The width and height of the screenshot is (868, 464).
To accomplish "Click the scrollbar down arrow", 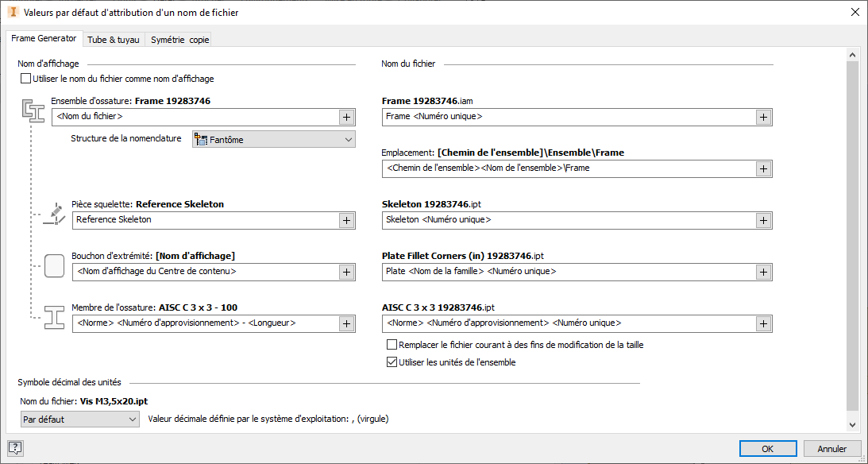I will (x=852, y=425).
